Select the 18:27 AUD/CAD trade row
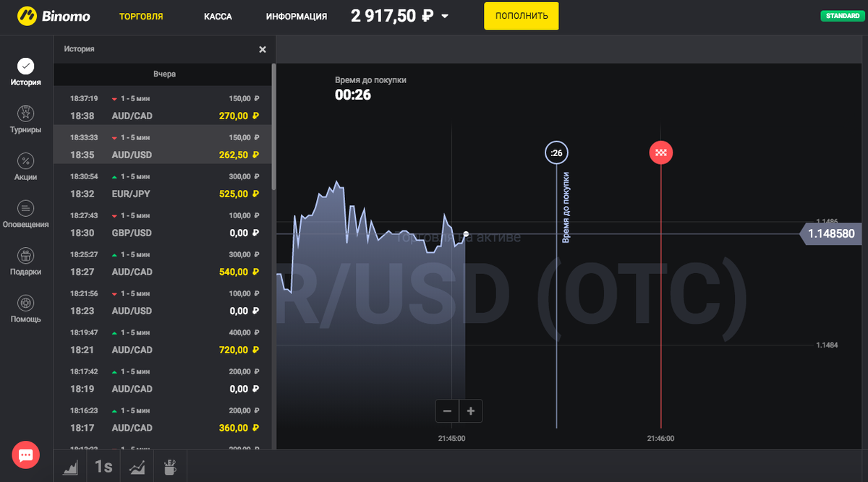The width and height of the screenshot is (868, 482). point(163,263)
